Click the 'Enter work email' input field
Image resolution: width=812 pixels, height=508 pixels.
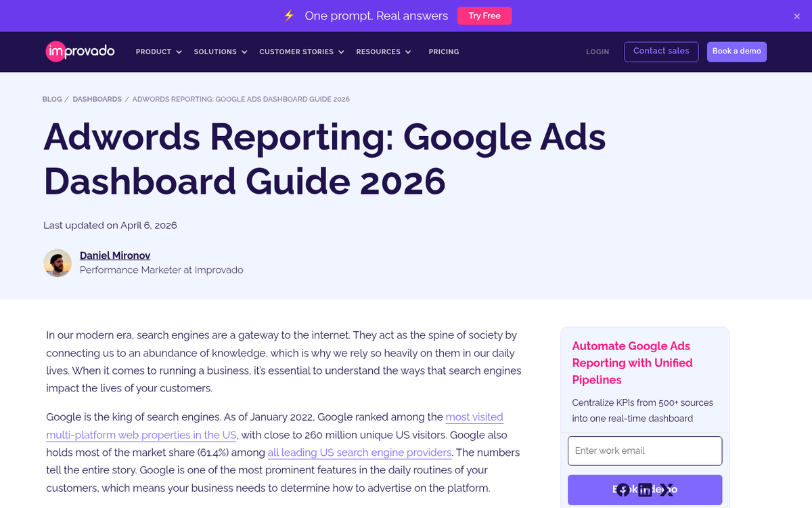[644, 450]
